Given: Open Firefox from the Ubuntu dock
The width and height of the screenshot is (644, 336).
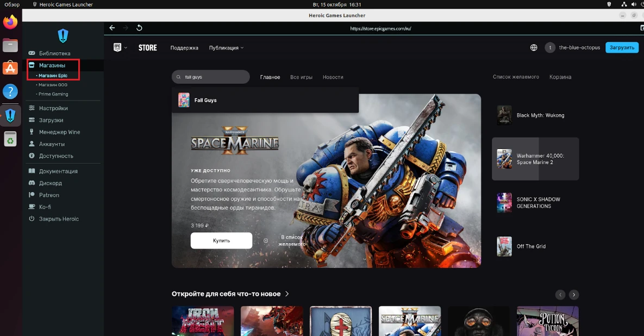Looking at the screenshot, I should click(10, 22).
